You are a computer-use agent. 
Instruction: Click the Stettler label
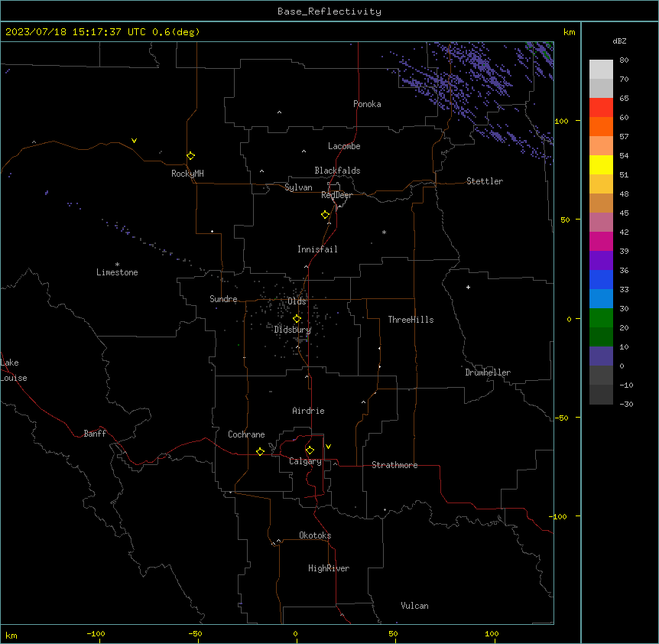click(485, 181)
